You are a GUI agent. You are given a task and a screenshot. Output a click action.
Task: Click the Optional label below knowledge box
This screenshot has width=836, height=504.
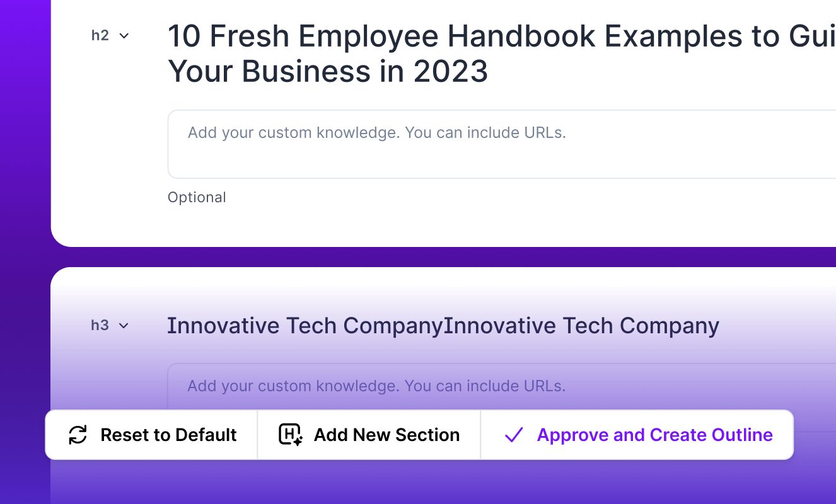197,197
